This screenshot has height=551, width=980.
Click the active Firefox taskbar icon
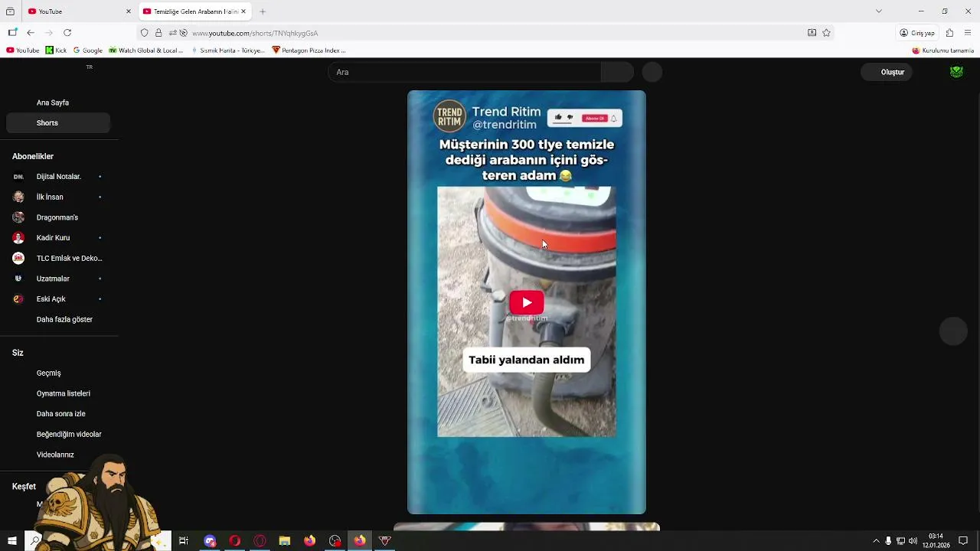(x=359, y=541)
